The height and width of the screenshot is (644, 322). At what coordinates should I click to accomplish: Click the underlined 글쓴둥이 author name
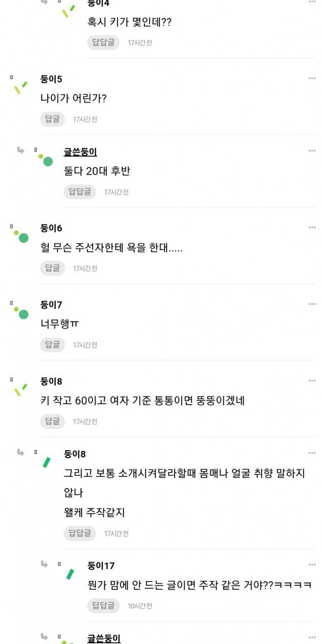80,151
